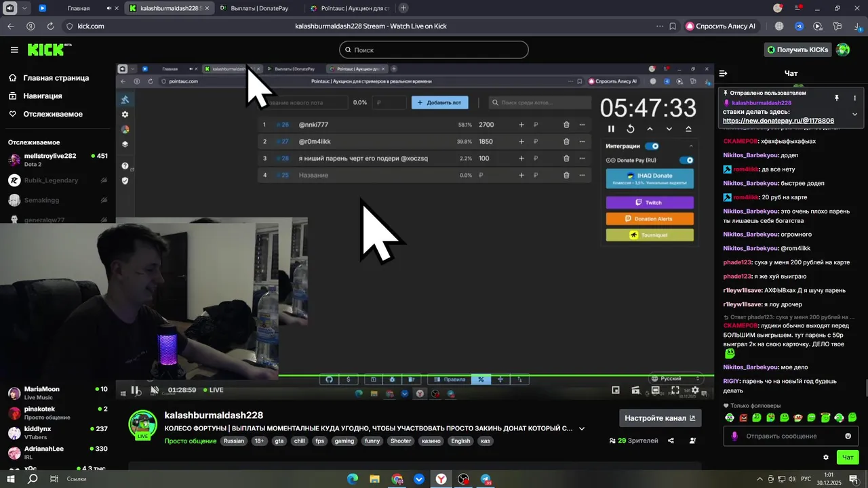
Task: Collapse the pinned message chevron
Action: click(x=854, y=114)
